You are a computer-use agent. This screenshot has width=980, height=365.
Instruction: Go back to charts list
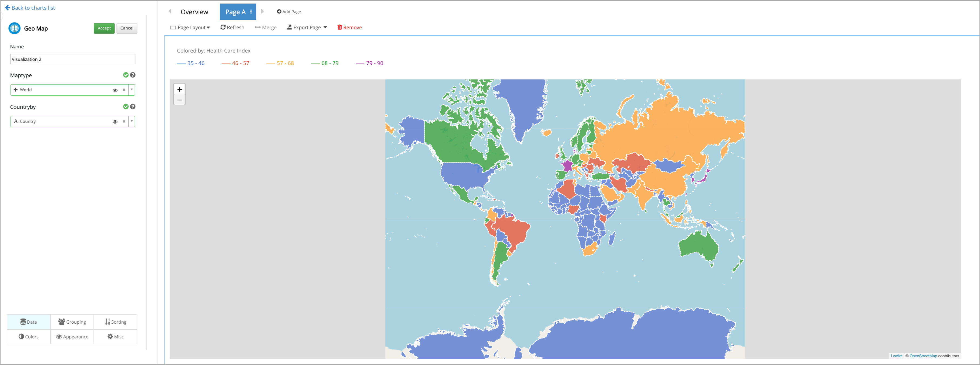[30, 8]
